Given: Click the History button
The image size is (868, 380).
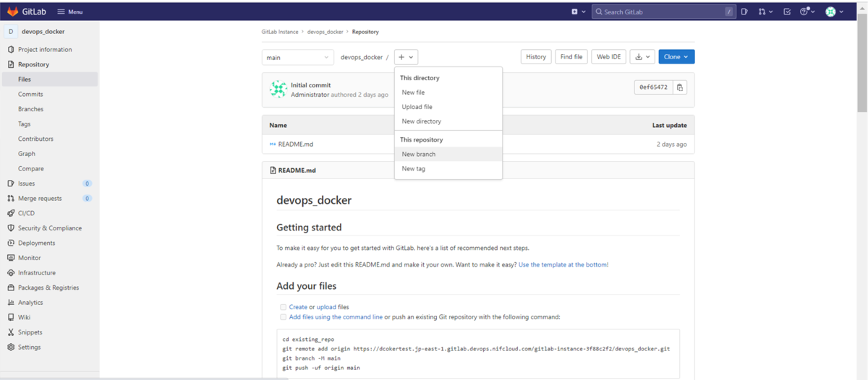Looking at the screenshot, I should click(x=536, y=57).
